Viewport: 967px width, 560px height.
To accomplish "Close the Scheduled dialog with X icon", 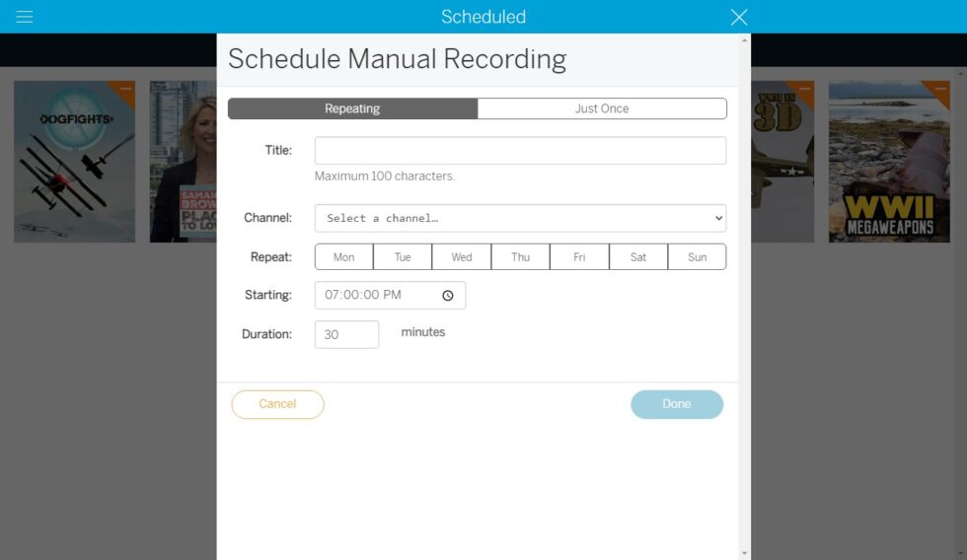I will 739,17.
